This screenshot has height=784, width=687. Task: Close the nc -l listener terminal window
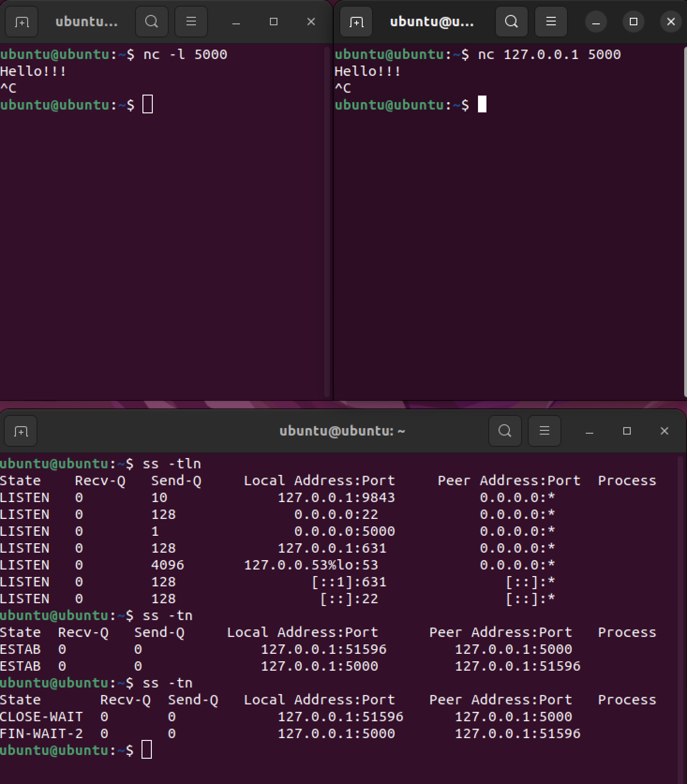311,22
